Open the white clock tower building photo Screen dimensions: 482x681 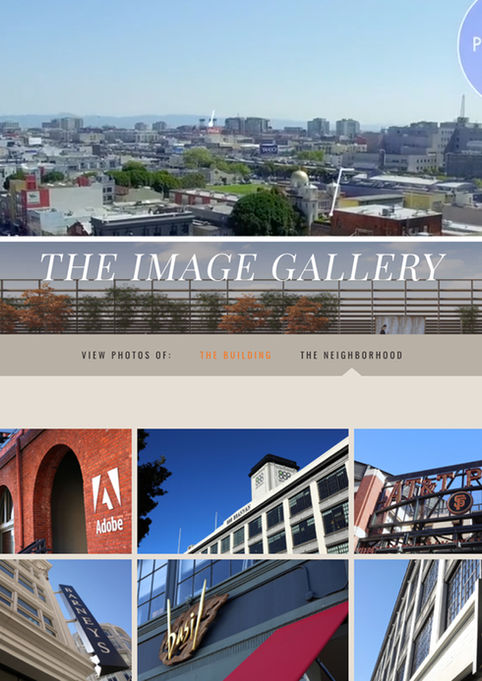click(243, 491)
